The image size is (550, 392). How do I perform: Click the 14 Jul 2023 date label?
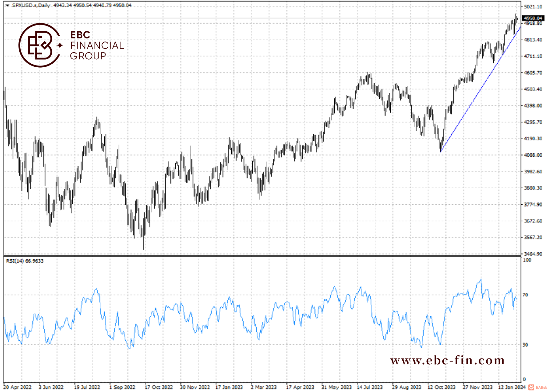[x=369, y=387]
